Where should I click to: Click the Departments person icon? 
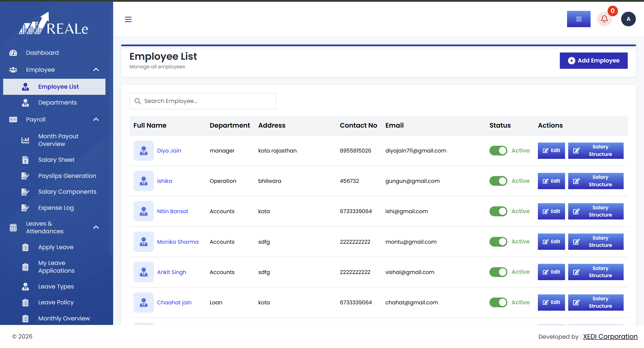25,102
